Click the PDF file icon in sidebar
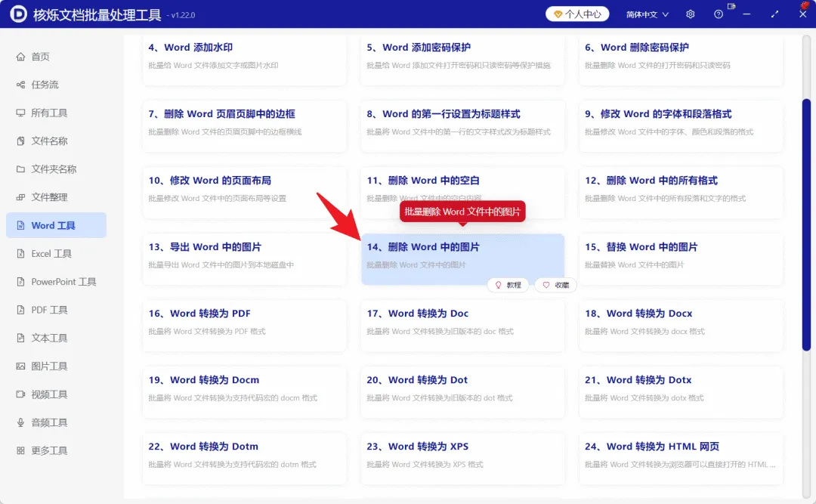 click(x=20, y=310)
